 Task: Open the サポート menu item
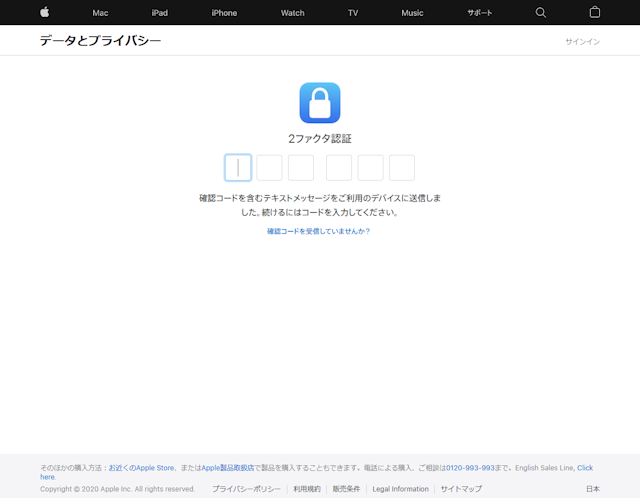(480, 13)
